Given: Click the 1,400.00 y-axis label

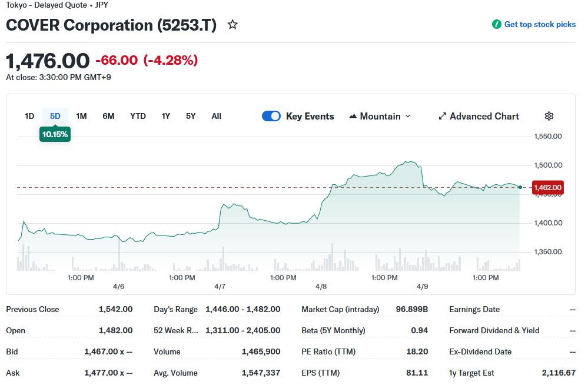Looking at the screenshot, I should [548, 223].
